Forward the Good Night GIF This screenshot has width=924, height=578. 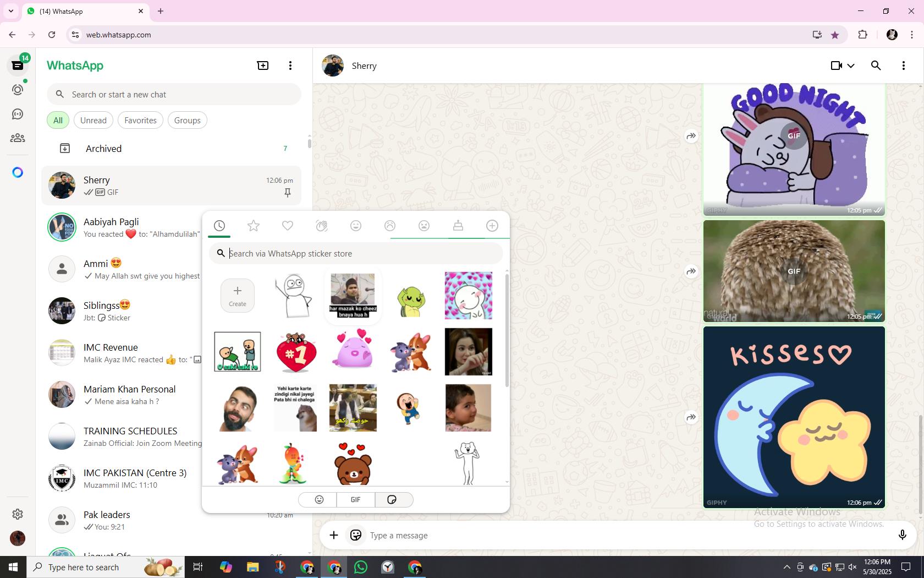[x=691, y=136]
